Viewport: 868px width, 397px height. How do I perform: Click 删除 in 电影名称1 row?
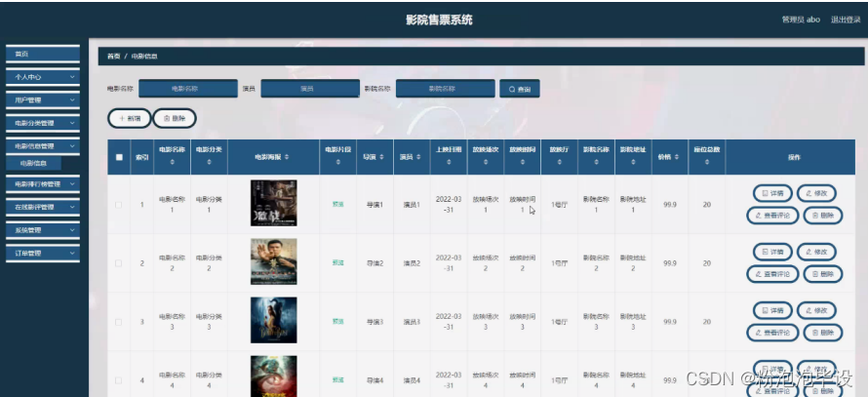click(x=823, y=216)
